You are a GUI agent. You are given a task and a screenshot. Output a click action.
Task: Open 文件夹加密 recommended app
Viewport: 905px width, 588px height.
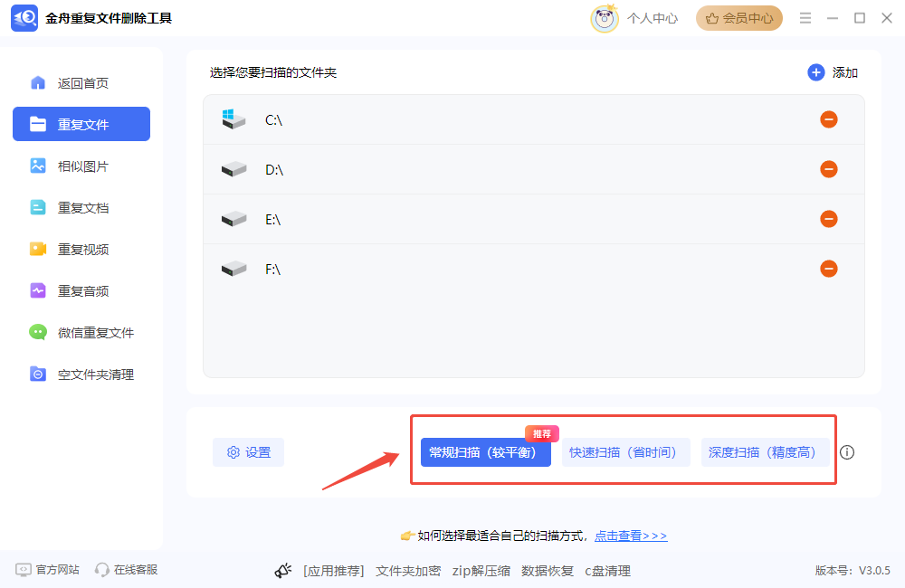(408, 571)
